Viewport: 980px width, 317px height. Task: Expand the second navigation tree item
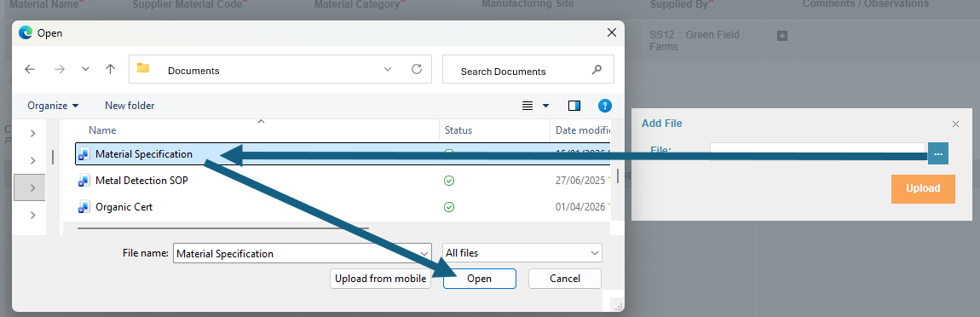tap(32, 161)
